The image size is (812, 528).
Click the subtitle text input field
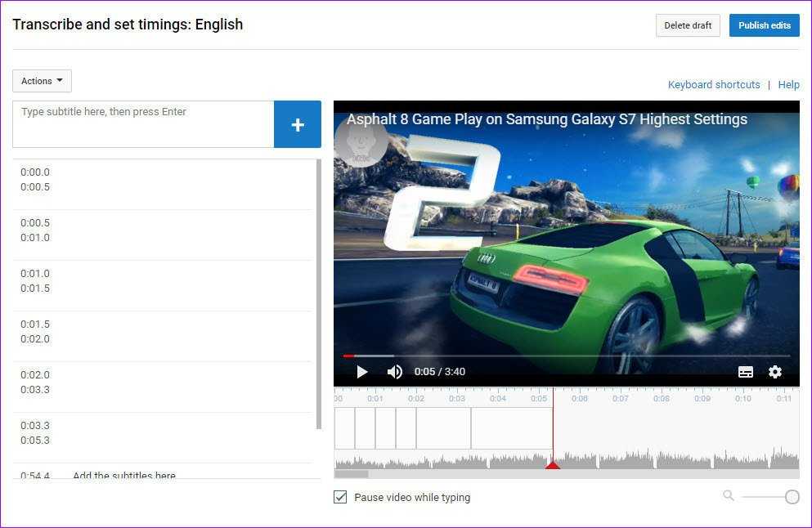click(143, 124)
